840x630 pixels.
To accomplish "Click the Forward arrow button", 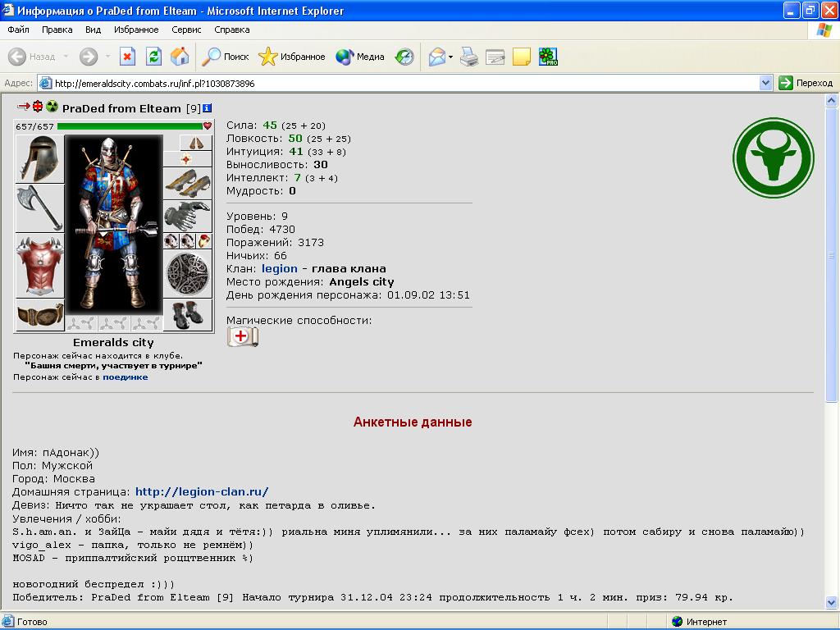I will [89, 57].
